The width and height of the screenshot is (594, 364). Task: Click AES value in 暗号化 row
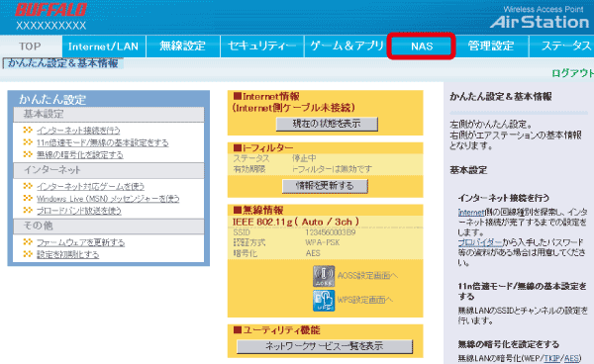pyautogui.click(x=313, y=253)
